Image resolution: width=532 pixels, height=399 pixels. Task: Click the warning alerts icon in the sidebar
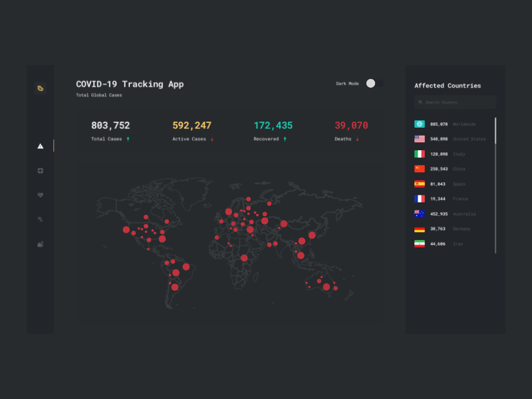click(40, 146)
